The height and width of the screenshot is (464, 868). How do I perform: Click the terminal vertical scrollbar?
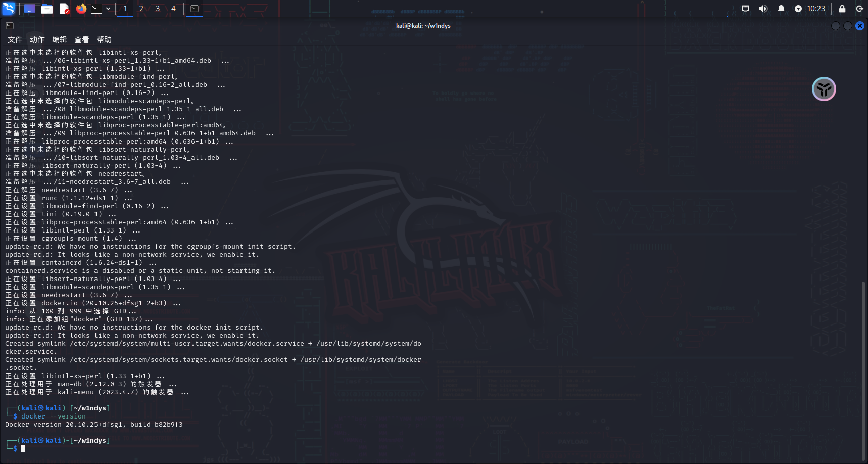point(863,369)
